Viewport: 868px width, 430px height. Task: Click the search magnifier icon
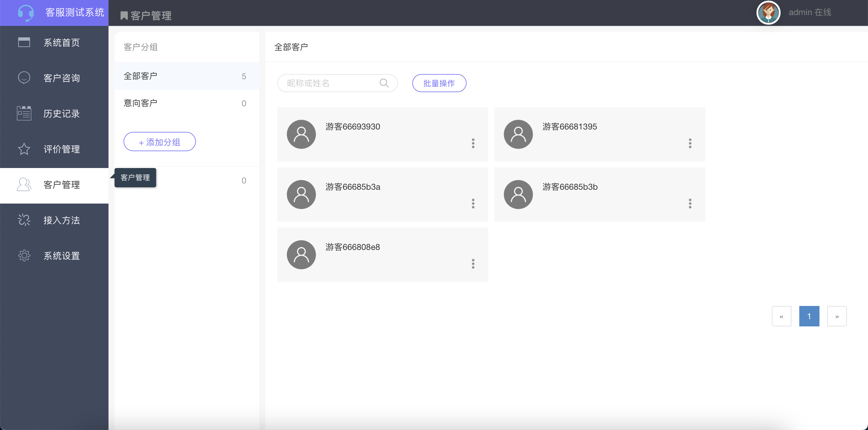tap(384, 83)
